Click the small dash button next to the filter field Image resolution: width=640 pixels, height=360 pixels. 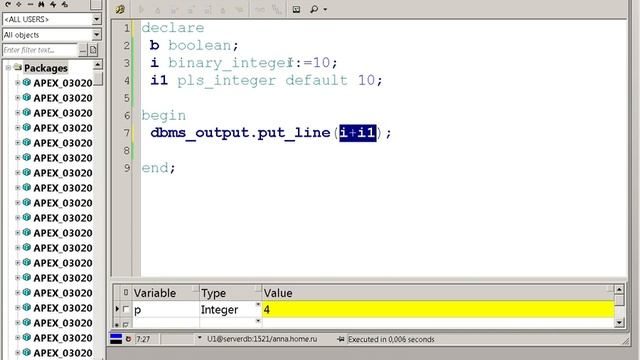82,50
